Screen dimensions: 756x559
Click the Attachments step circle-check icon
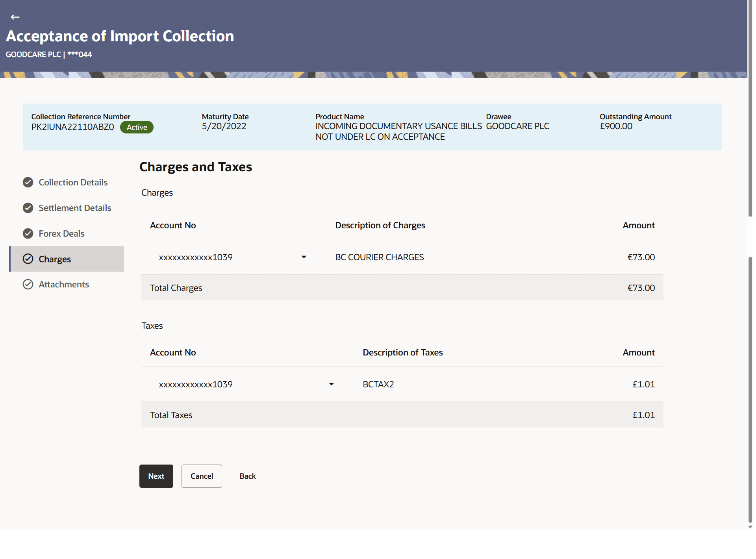28,284
